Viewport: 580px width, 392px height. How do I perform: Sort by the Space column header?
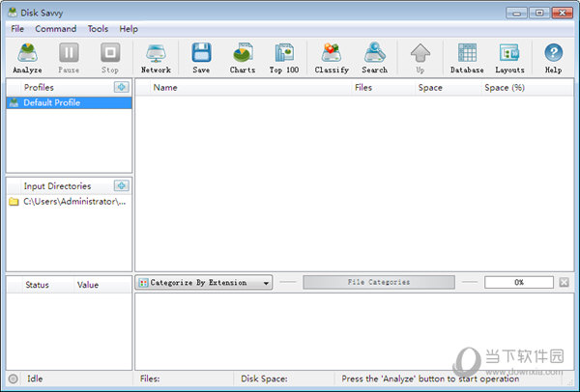pyautogui.click(x=448, y=88)
